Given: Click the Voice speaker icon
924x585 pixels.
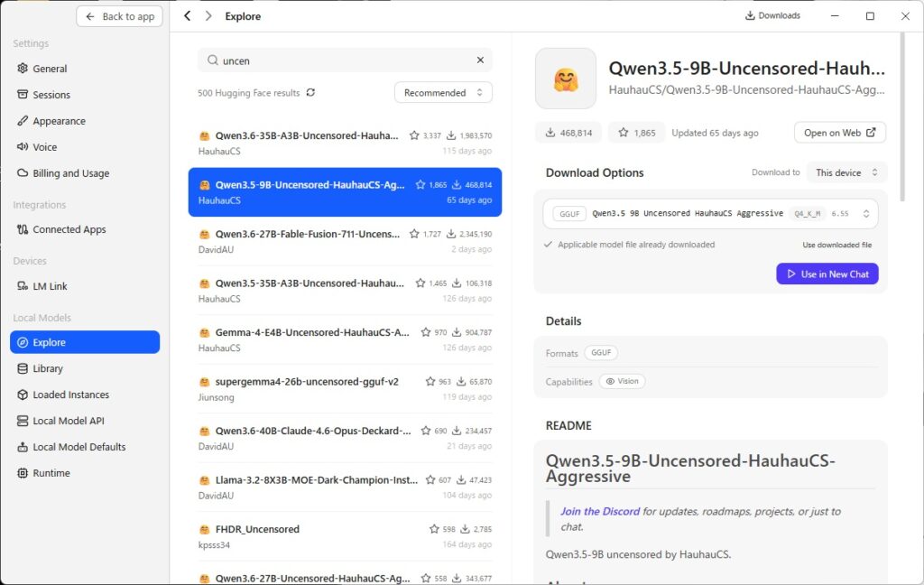Looking at the screenshot, I should pyautogui.click(x=23, y=147).
